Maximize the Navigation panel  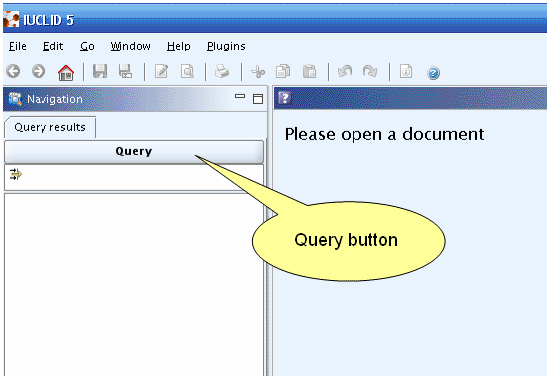pyautogui.click(x=258, y=99)
